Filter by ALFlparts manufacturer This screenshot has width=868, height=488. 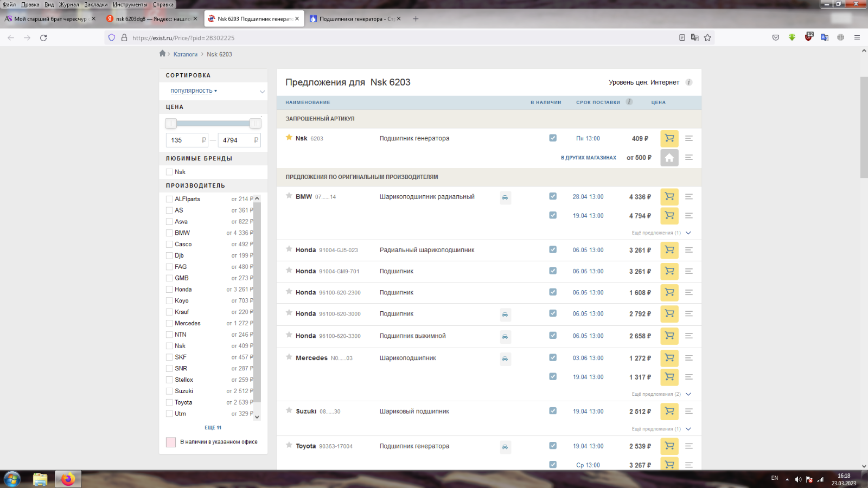click(x=169, y=199)
